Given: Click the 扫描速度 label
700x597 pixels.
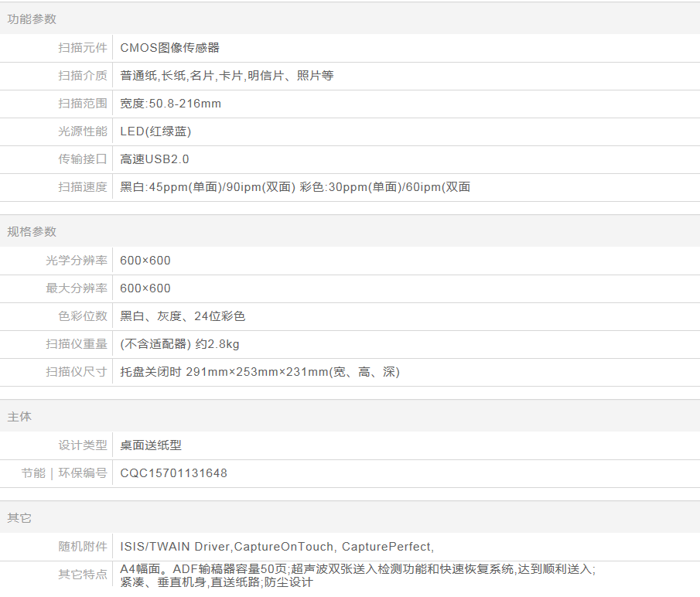Looking at the screenshot, I should coord(83,187).
